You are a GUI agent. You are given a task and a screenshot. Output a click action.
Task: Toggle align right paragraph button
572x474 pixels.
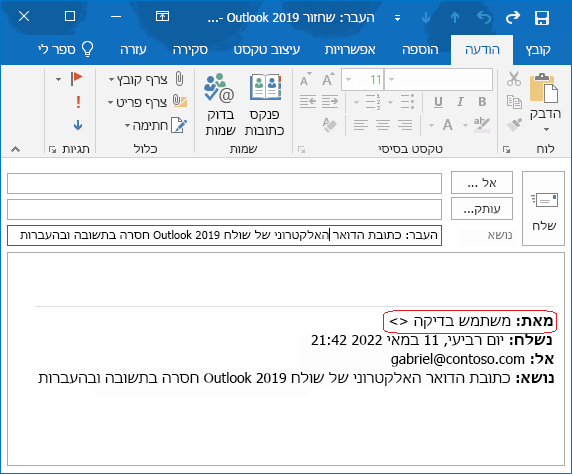pyautogui.click(x=405, y=125)
